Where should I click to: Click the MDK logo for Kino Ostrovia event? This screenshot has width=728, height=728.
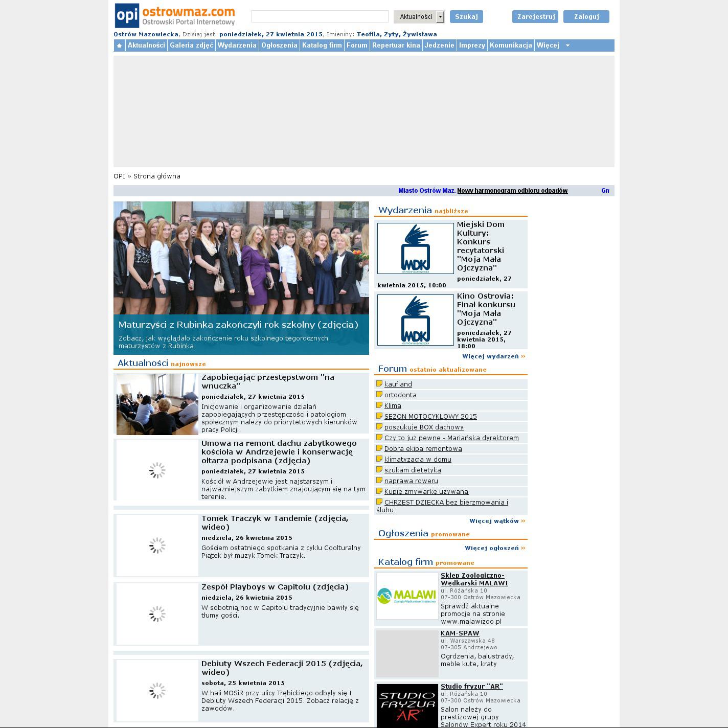tap(415, 320)
